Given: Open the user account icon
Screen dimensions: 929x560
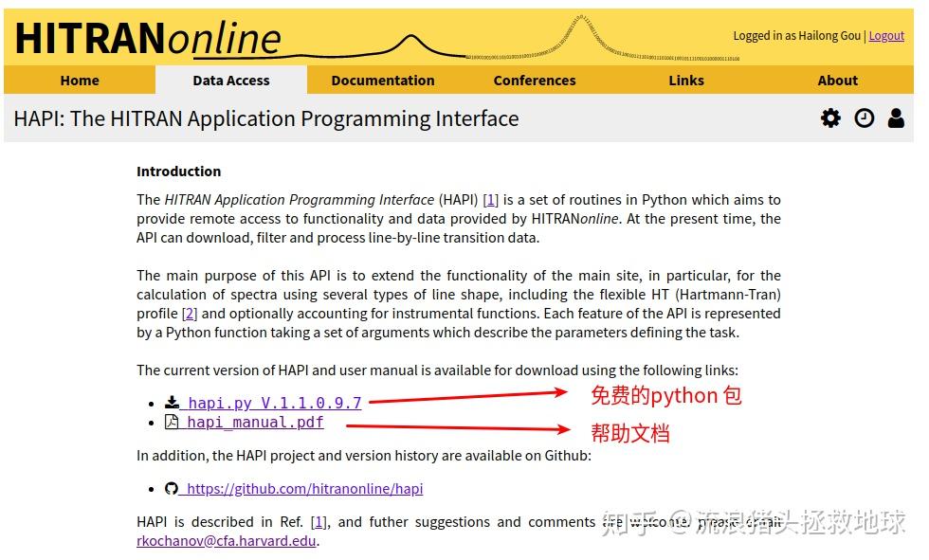Looking at the screenshot, I should tap(897, 117).
